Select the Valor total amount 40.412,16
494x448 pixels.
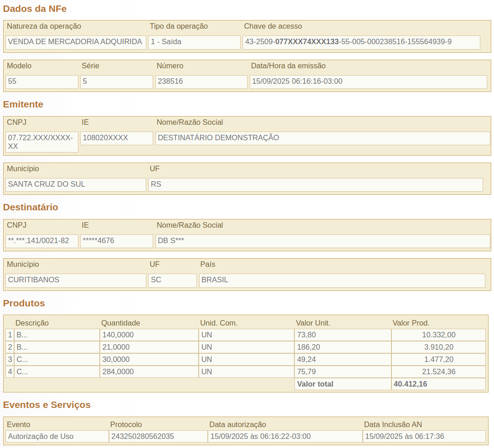click(x=438, y=384)
